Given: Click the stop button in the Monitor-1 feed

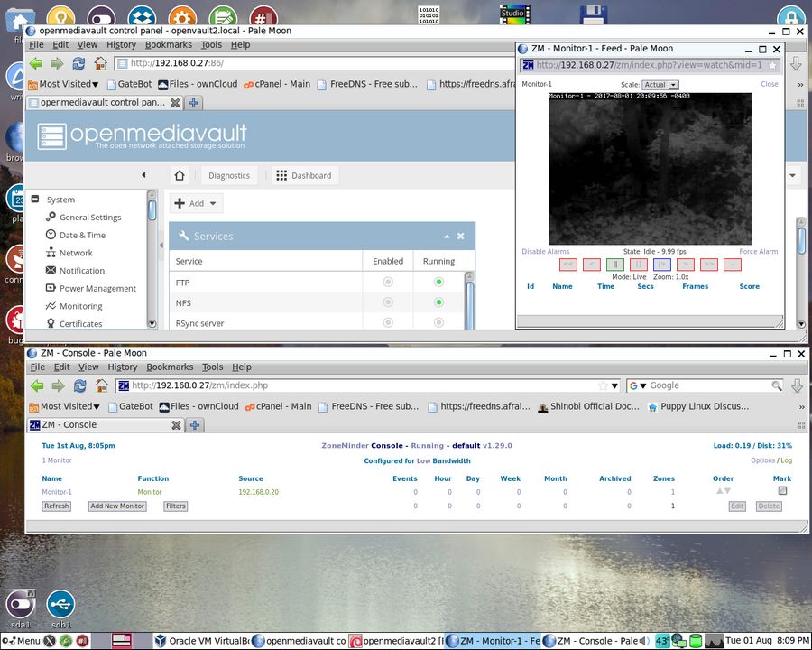Looking at the screenshot, I should (x=639, y=265).
